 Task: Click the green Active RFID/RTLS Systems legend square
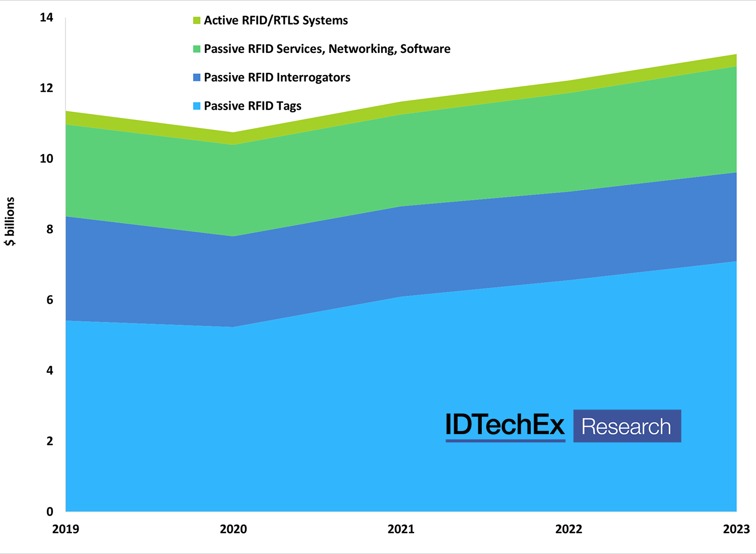pyautogui.click(x=197, y=20)
